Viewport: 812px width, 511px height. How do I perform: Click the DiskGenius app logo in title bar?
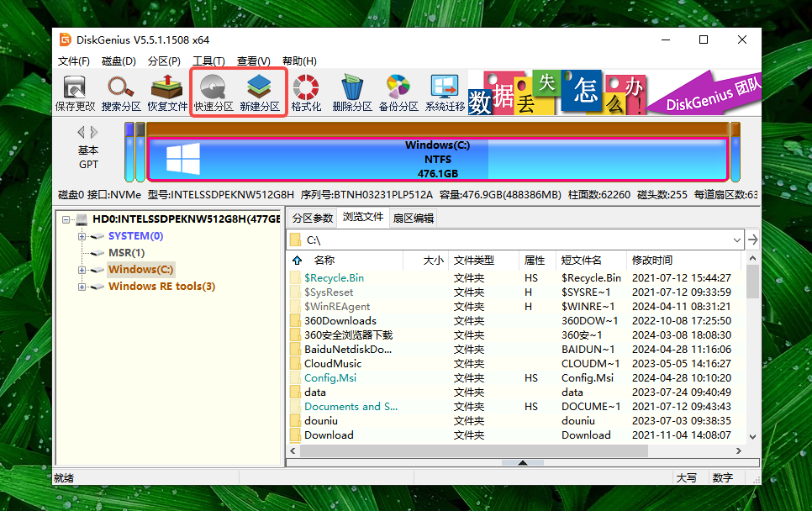click(65, 40)
